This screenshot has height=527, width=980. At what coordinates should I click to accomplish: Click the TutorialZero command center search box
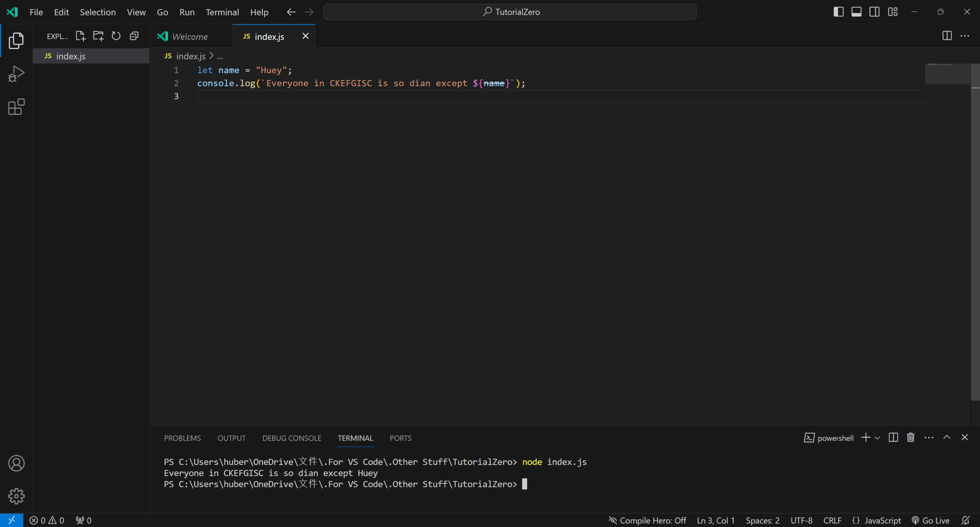[510, 12]
